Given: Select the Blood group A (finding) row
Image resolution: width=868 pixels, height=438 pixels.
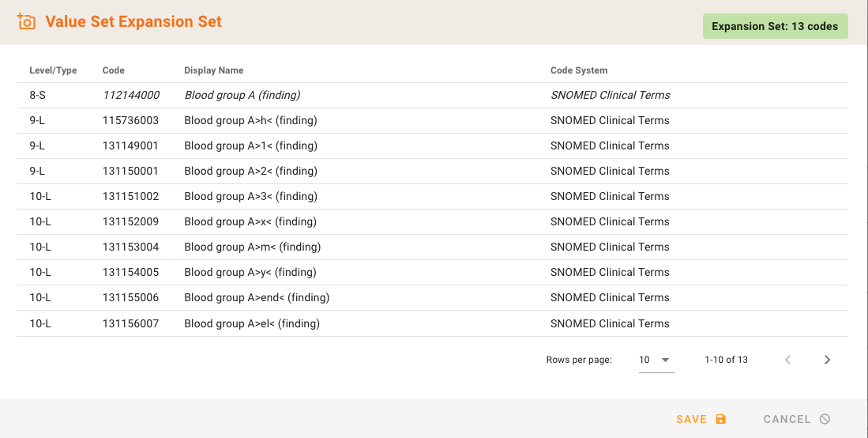Looking at the screenshot, I should [242, 95].
